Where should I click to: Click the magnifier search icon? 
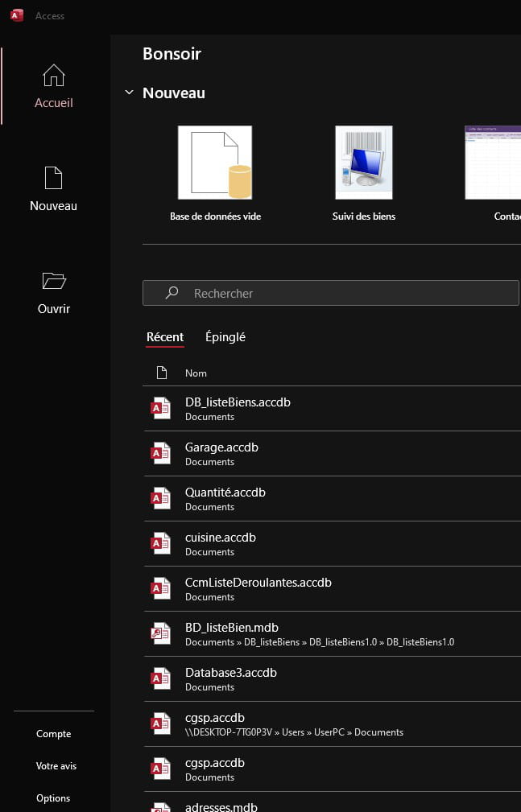click(x=172, y=293)
